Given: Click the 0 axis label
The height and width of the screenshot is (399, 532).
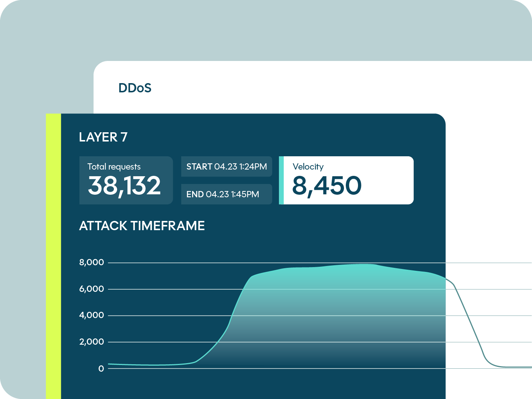Looking at the screenshot, I should pyautogui.click(x=101, y=368).
